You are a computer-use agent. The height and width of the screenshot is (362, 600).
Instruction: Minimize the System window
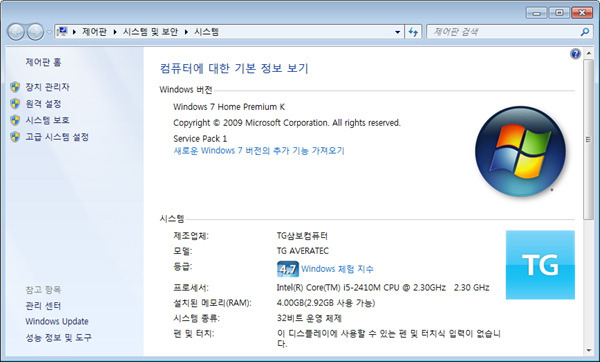[536, 13]
